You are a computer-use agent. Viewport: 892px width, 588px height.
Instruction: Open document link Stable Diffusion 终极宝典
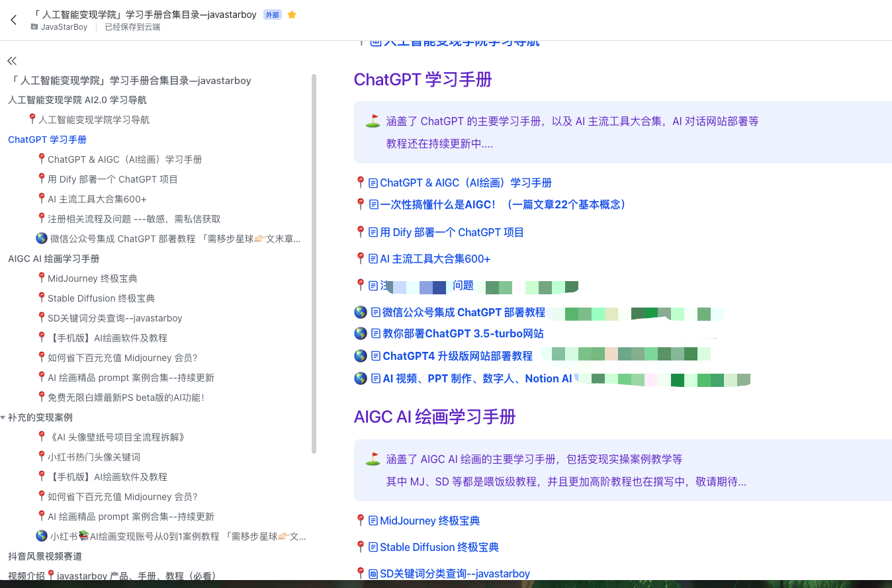point(439,547)
